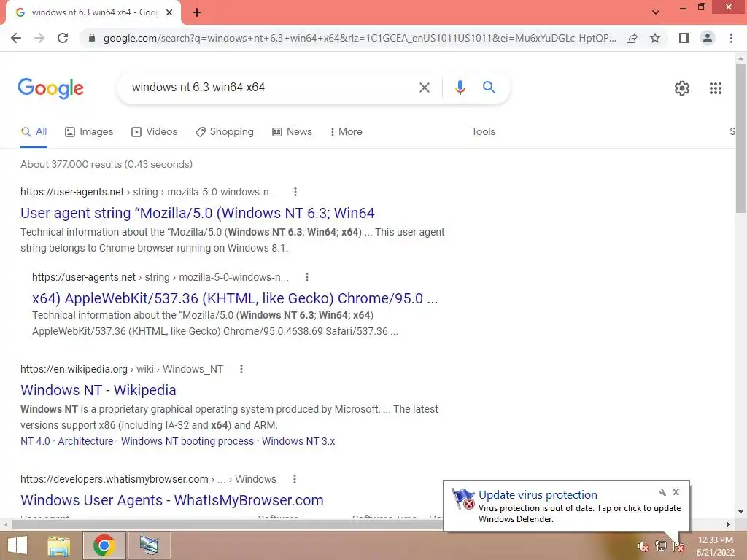Open the taskbar clock and date
This screenshot has height=560, width=747.
715,546
